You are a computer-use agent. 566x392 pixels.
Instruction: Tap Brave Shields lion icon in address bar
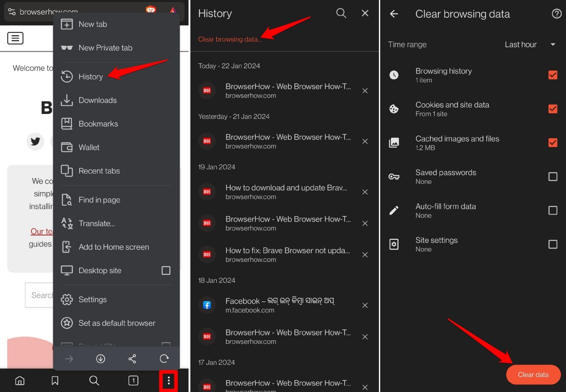click(x=151, y=10)
